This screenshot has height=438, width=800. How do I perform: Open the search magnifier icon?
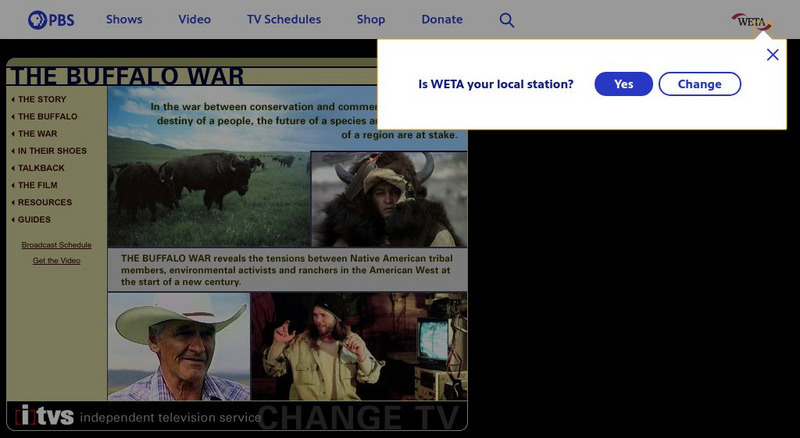pos(507,20)
